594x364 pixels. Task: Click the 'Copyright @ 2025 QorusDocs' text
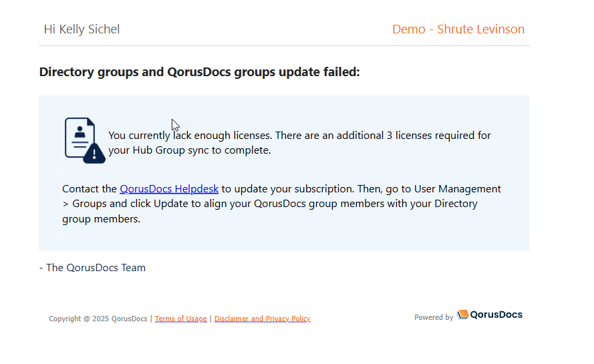(98, 319)
